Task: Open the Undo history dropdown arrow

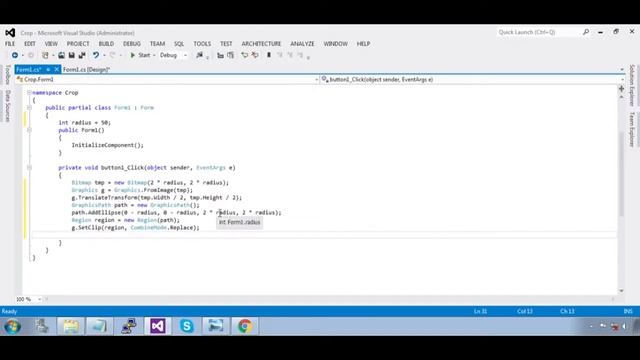Action: click(104, 56)
